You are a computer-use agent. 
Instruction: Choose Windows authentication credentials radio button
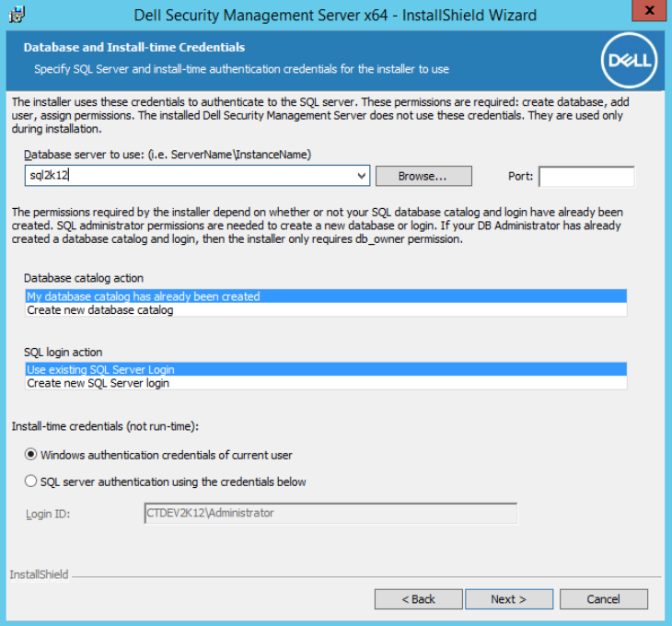30,454
